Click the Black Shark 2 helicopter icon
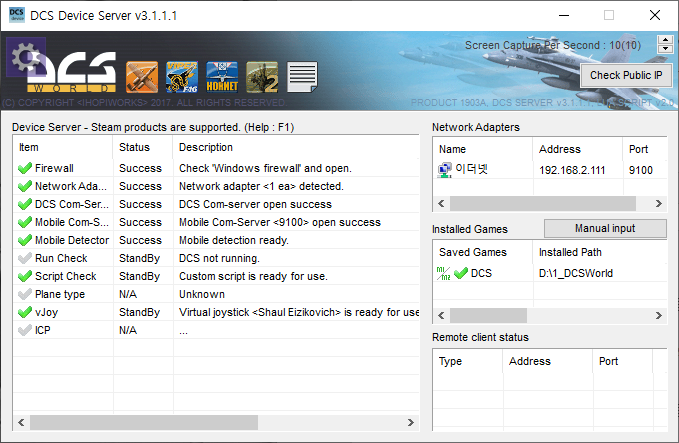The image size is (679, 443). point(262,76)
